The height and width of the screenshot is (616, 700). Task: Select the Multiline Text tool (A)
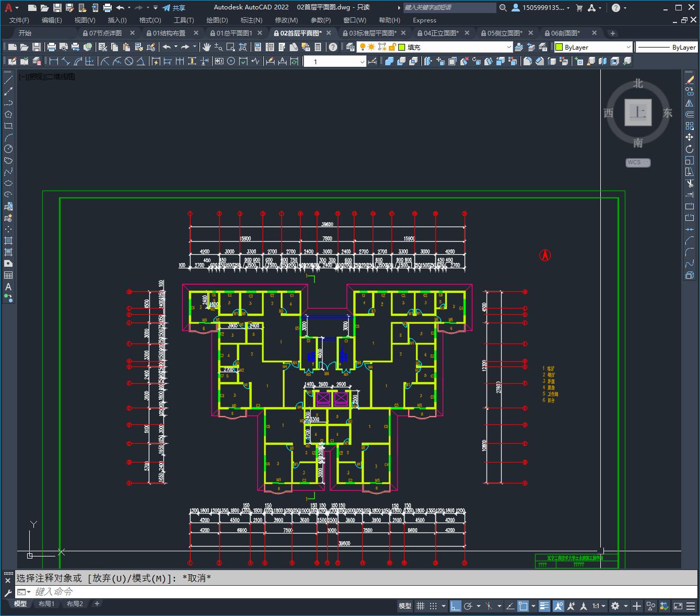pyautogui.click(x=8, y=287)
